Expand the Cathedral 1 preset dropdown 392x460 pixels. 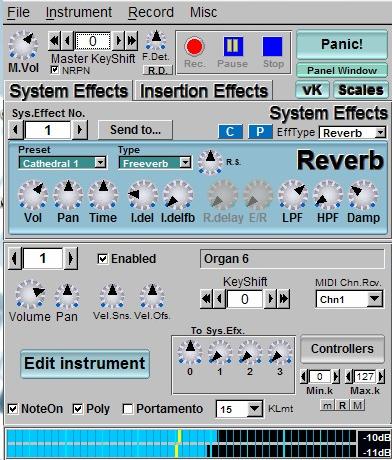(63, 163)
